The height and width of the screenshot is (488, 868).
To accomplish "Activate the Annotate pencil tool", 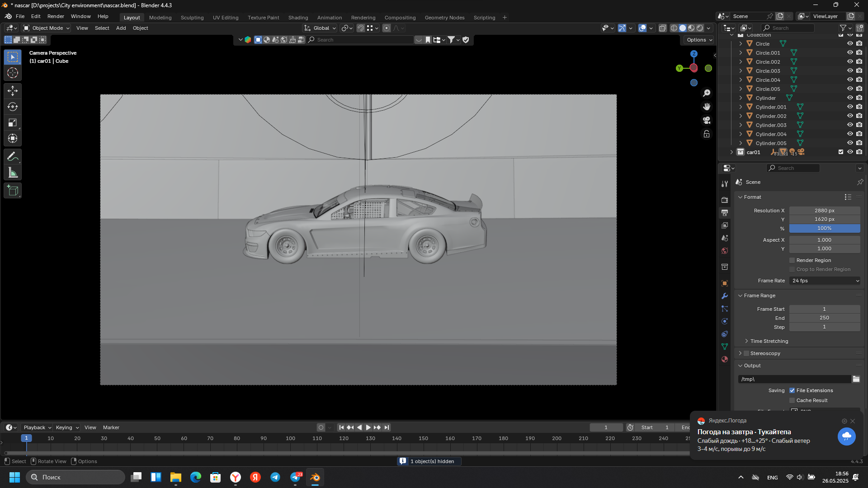I will pos(13,157).
